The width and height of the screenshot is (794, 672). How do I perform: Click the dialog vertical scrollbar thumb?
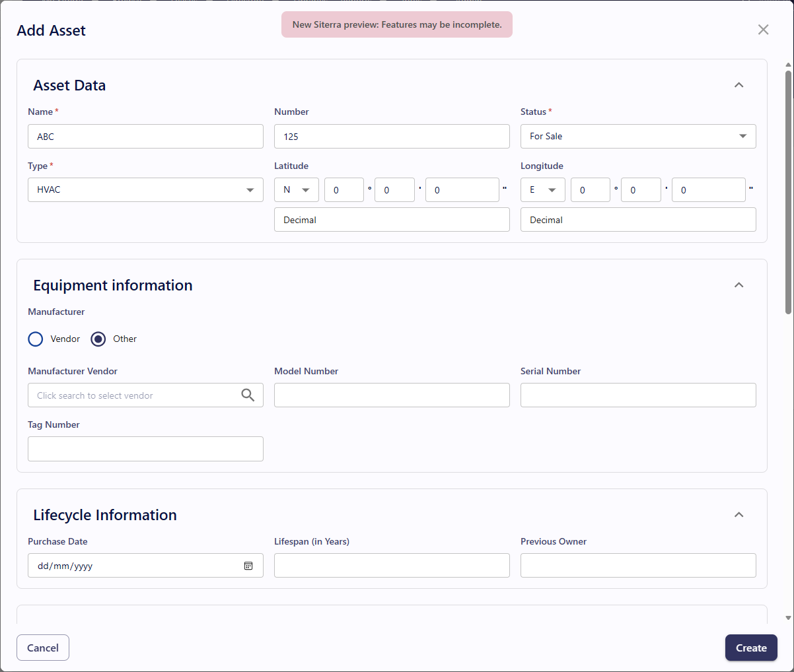(x=788, y=191)
